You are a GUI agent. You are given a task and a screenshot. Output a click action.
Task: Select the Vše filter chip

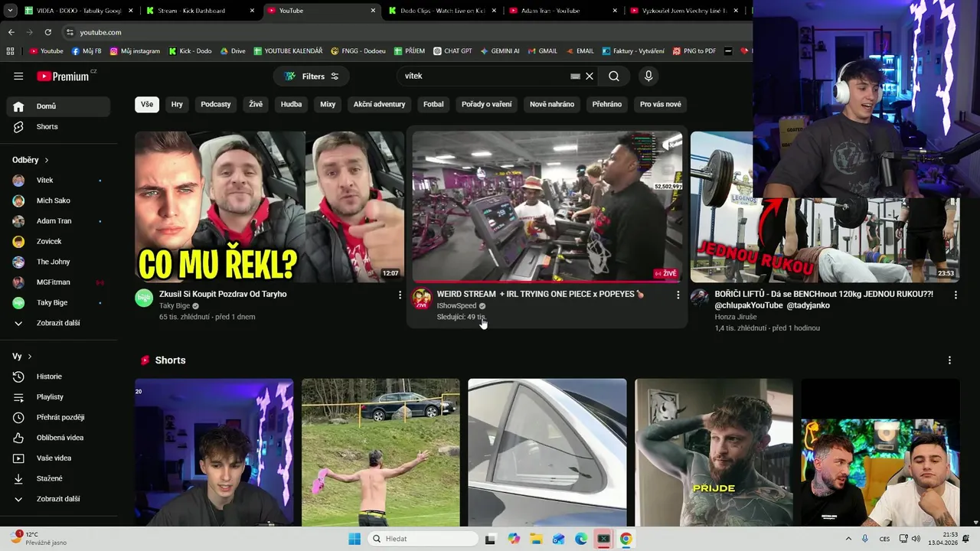(147, 104)
